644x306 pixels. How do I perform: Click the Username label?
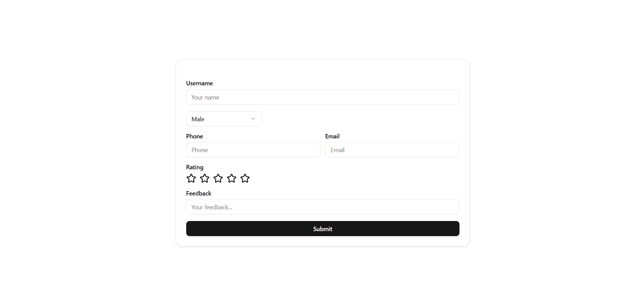click(200, 83)
